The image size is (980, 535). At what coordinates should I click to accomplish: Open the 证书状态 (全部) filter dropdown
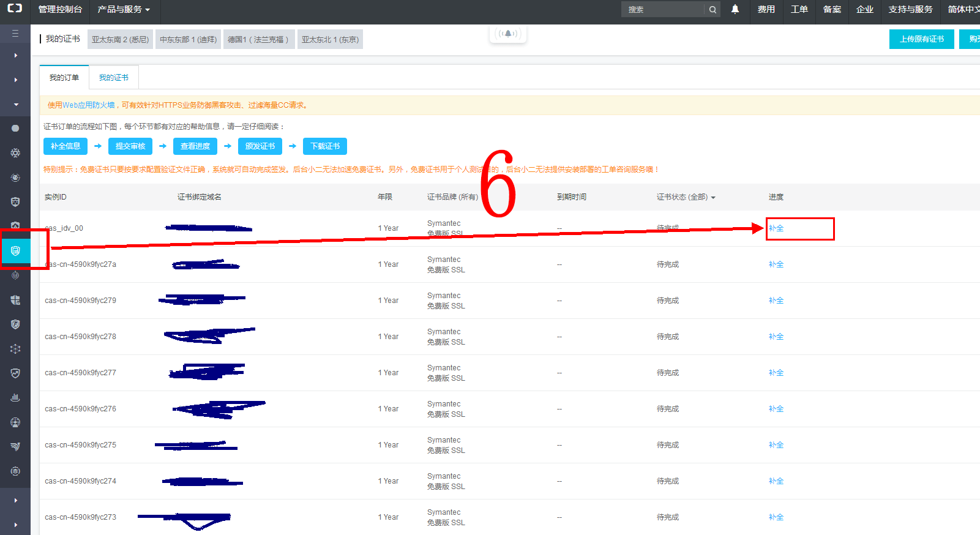pos(686,197)
